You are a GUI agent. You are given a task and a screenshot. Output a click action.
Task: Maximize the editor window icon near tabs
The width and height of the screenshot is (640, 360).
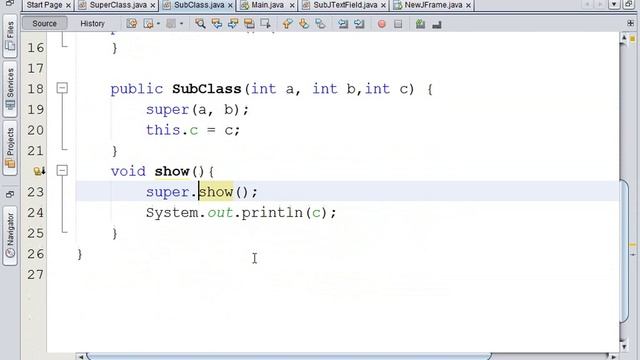click(629, 4)
